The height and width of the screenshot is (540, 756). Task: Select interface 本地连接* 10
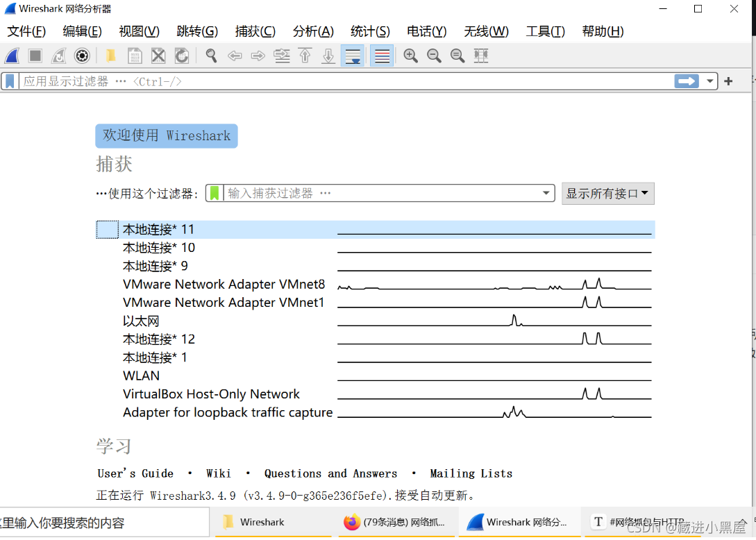tap(376, 248)
